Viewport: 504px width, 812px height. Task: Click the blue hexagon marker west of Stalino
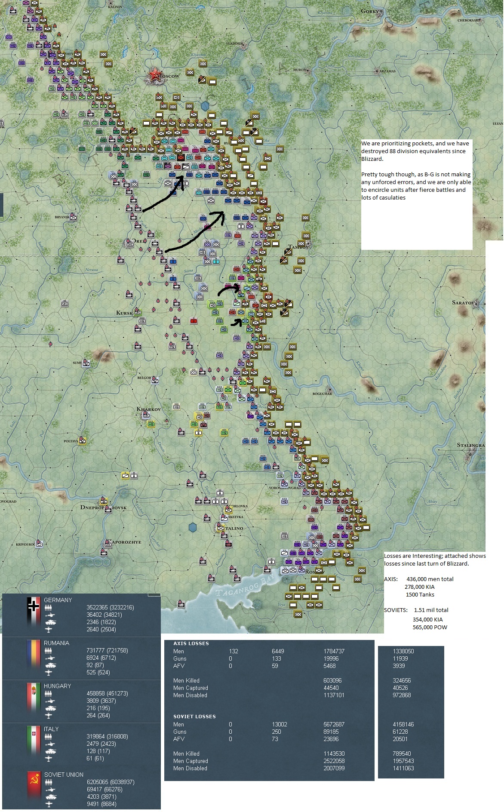[x=193, y=527]
